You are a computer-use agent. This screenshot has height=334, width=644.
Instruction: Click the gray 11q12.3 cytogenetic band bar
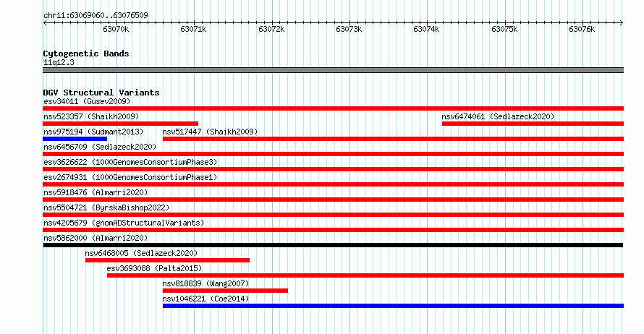point(333,70)
